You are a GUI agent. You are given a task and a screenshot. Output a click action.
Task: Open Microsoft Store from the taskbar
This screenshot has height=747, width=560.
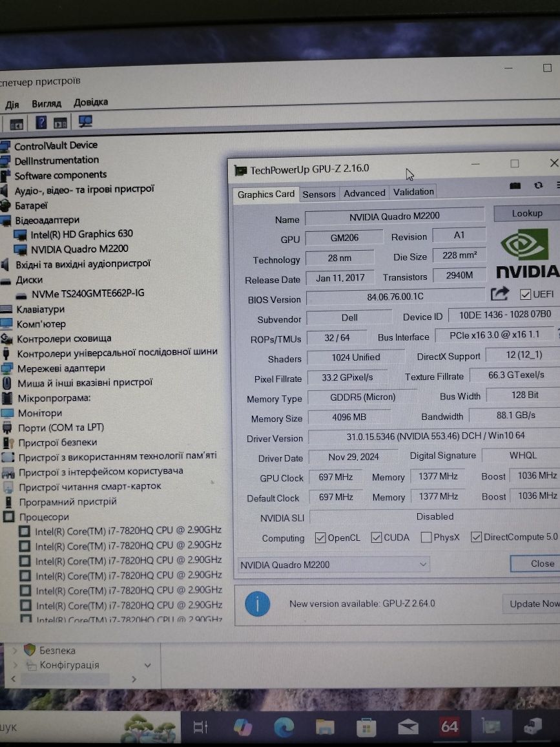click(366, 728)
